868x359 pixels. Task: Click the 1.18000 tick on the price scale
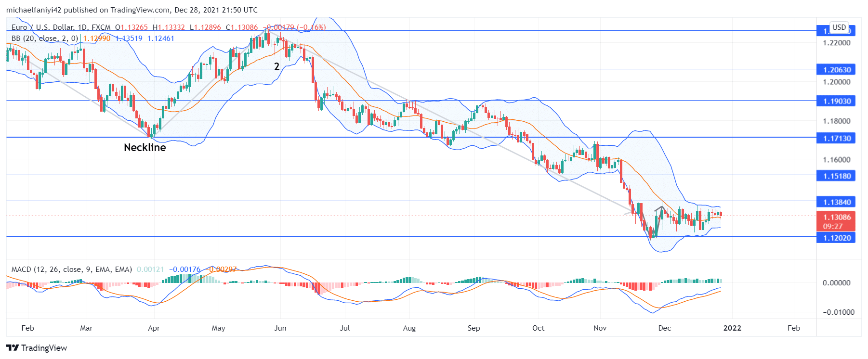click(837, 121)
